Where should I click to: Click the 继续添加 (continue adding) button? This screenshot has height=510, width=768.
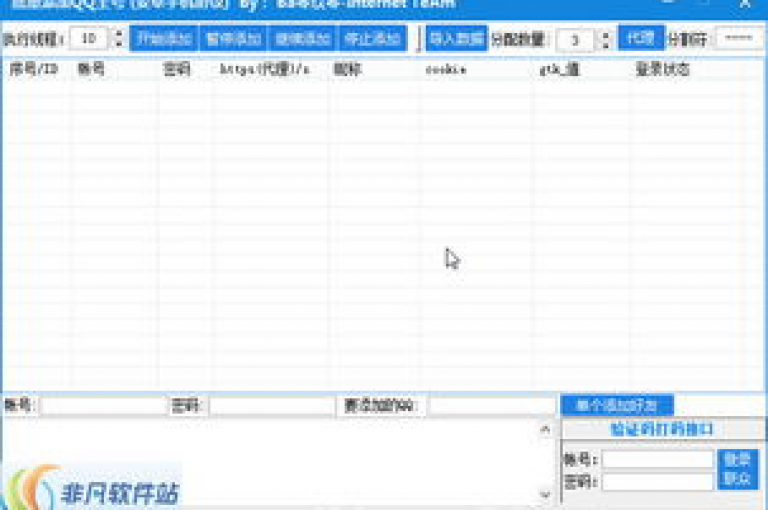point(303,38)
